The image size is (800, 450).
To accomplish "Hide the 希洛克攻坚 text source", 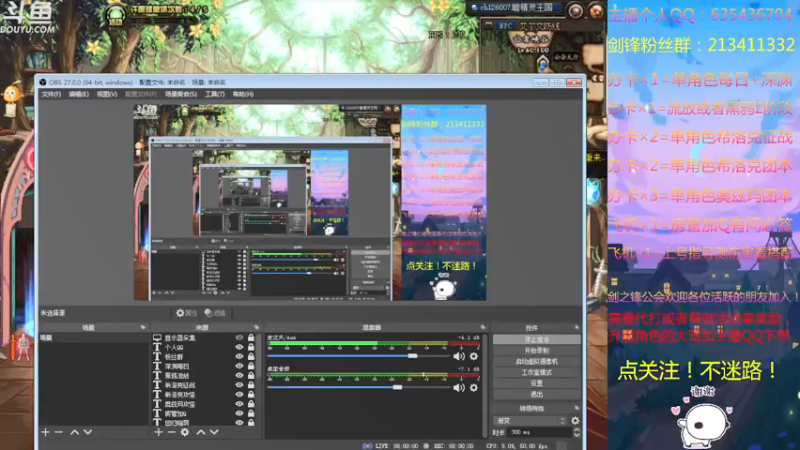I will click(x=239, y=394).
